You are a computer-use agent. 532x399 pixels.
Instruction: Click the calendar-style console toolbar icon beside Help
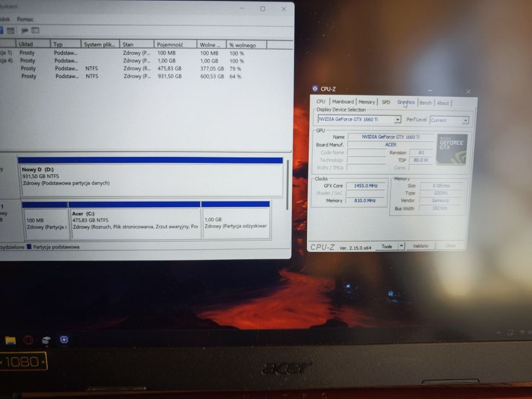click(x=10, y=31)
